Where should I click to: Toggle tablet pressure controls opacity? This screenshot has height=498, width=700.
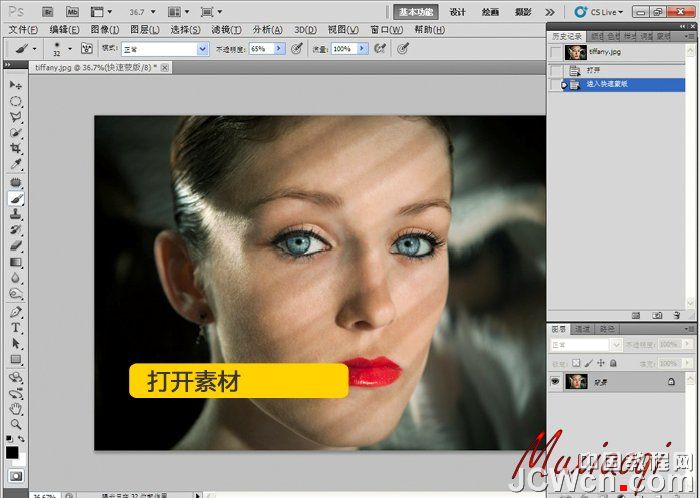tap(297, 48)
